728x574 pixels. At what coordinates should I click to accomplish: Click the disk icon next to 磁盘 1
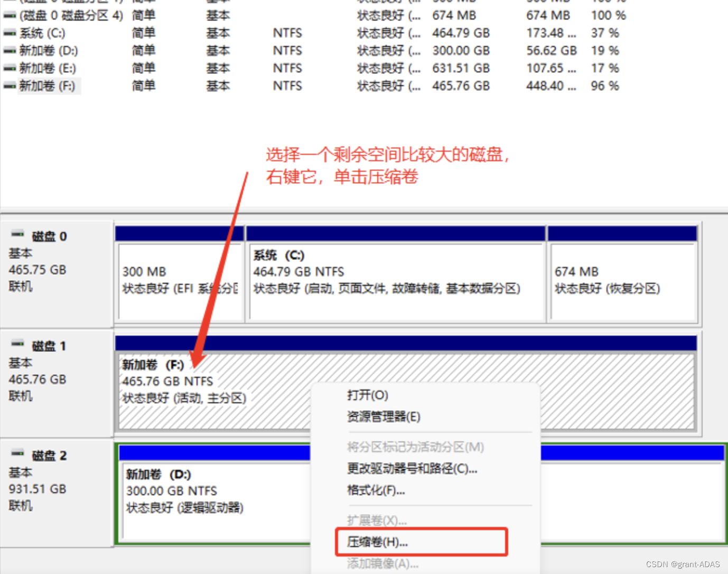click(18, 343)
